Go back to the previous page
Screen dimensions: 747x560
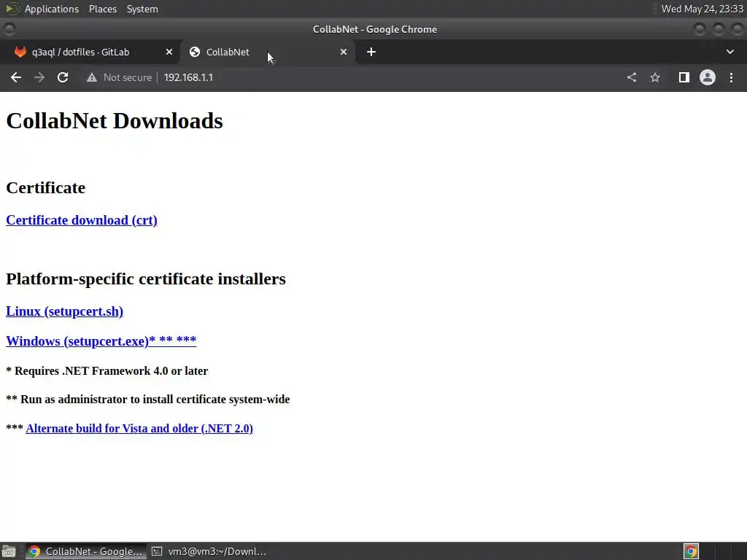point(16,77)
